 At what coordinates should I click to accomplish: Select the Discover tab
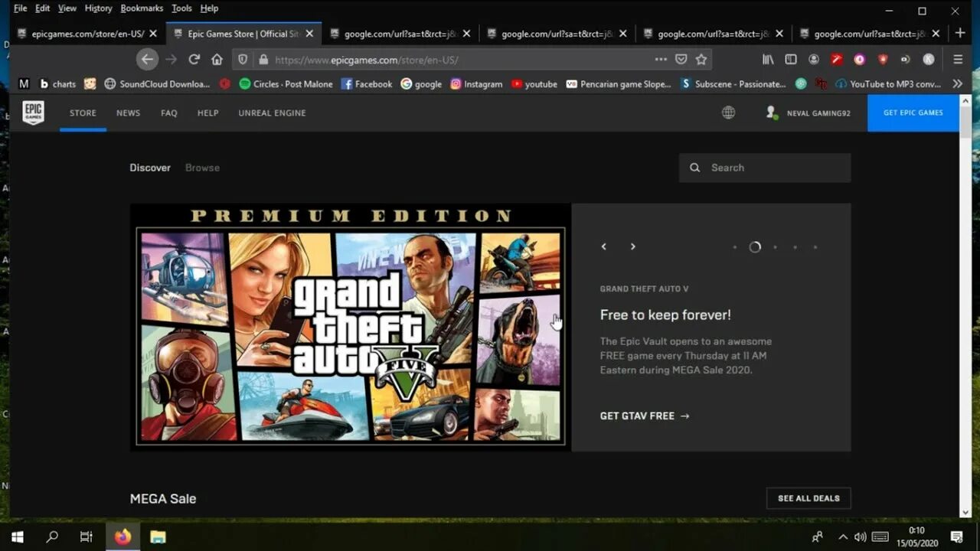(x=150, y=168)
